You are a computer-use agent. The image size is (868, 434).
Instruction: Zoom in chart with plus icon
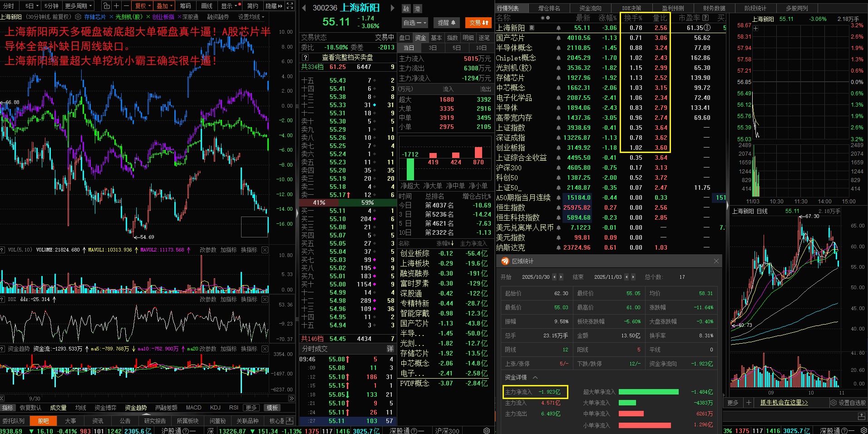117,6
